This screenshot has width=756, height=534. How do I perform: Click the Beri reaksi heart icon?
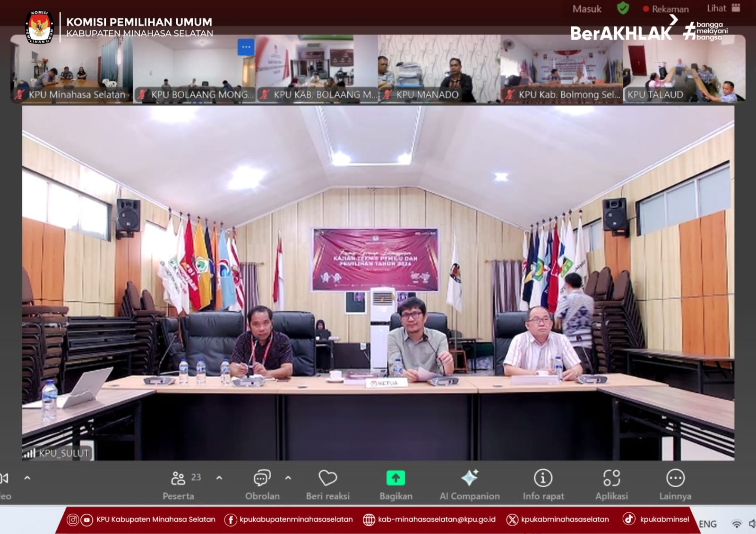click(327, 479)
